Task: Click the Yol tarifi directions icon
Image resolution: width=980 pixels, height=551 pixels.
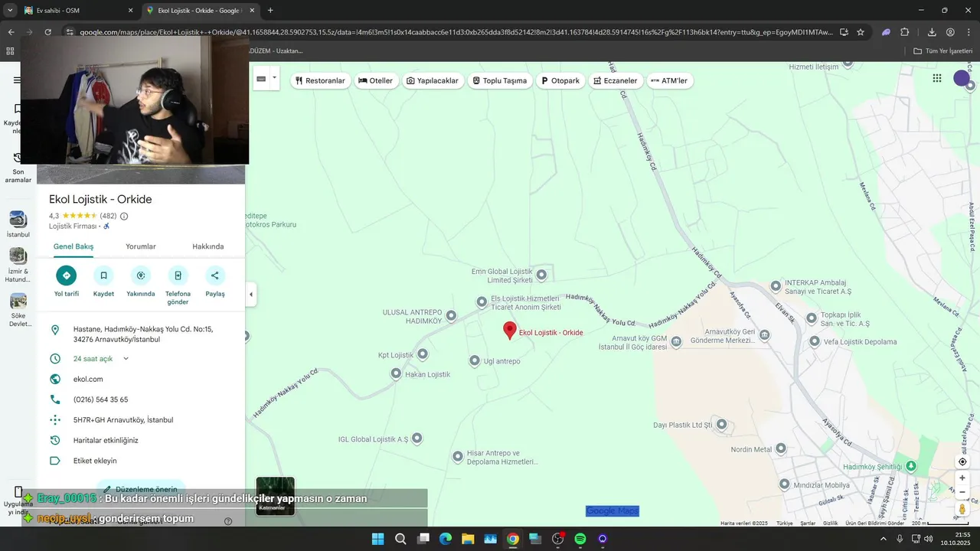Action: (67, 275)
